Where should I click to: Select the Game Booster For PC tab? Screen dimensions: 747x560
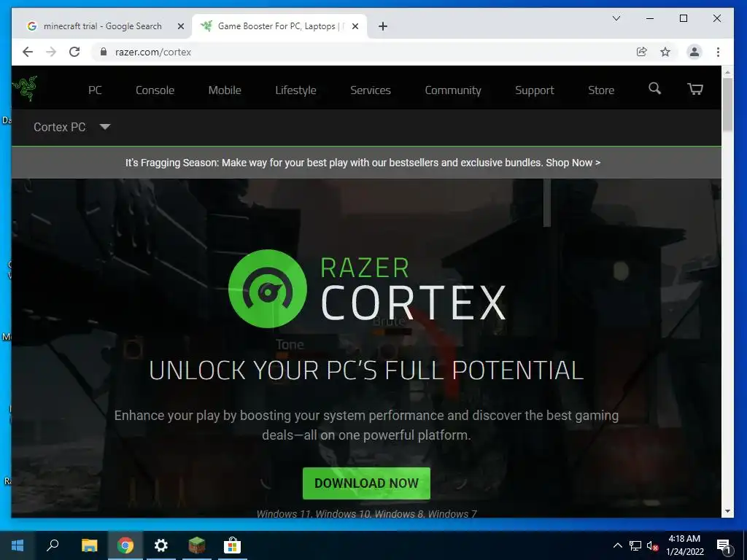pyautogui.click(x=279, y=26)
